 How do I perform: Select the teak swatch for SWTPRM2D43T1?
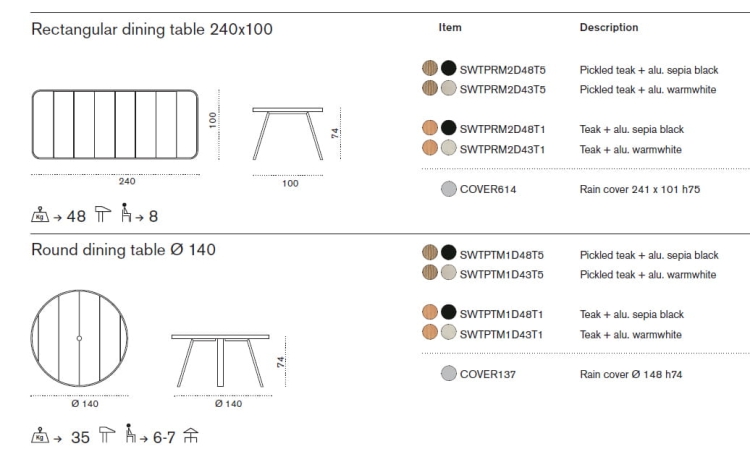(x=430, y=148)
